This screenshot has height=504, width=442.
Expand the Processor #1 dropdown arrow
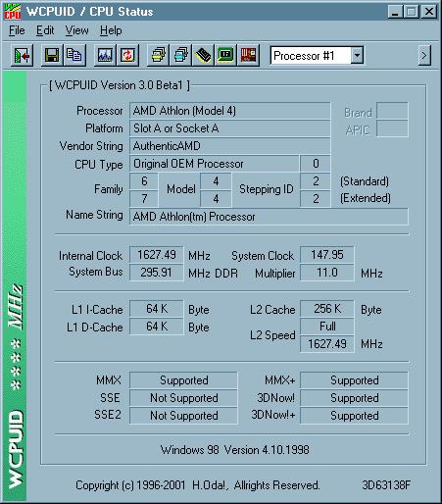coord(357,56)
